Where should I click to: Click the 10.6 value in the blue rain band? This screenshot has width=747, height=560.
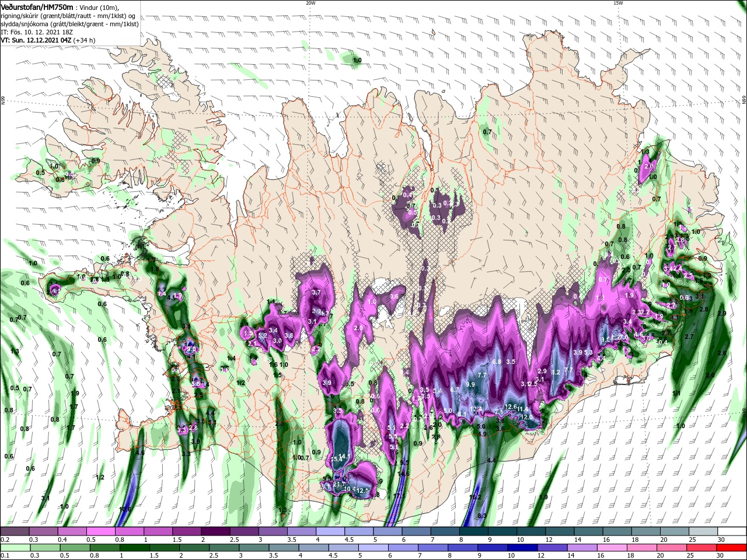tap(125, 509)
